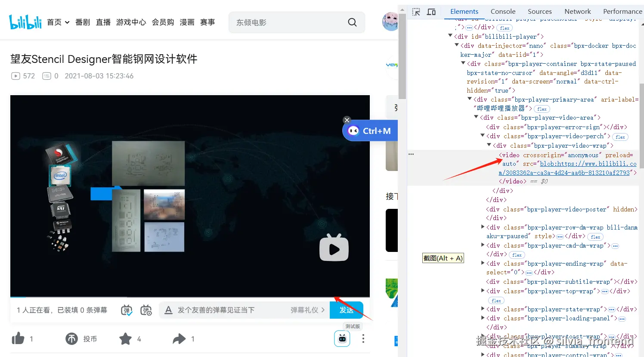Open 会员购 in the navigation
The image size is (644, 357).
(x=163, y=22)
